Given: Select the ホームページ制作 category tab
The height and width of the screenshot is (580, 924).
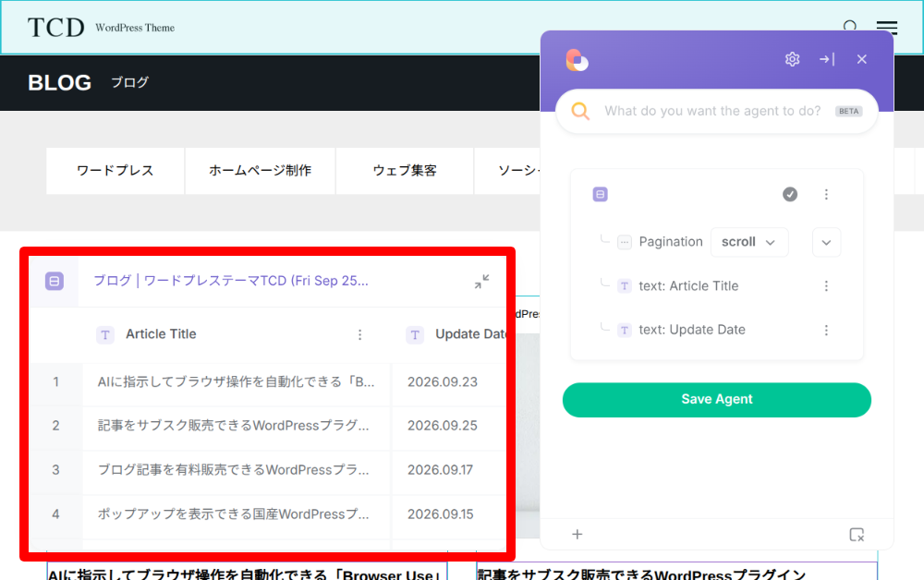Looking at the screenshot, I should pos(260,171).
